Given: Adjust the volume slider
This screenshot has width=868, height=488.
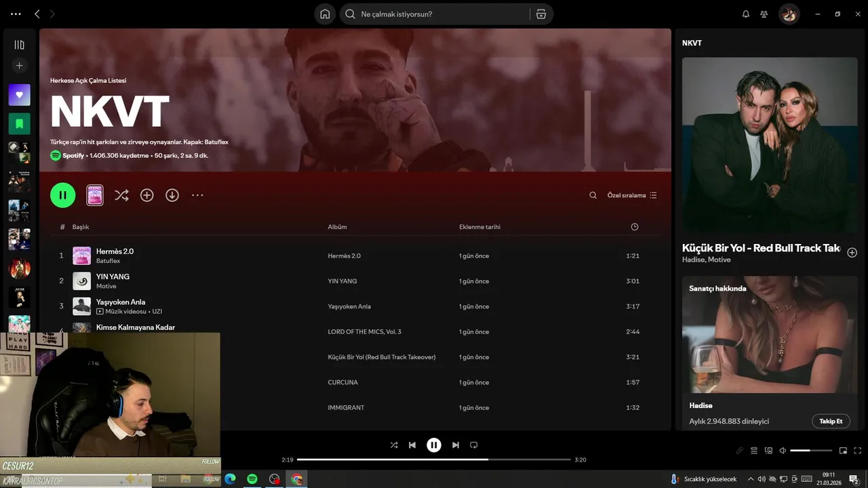Looking at the screenshot, I should (x=811, y=451).
